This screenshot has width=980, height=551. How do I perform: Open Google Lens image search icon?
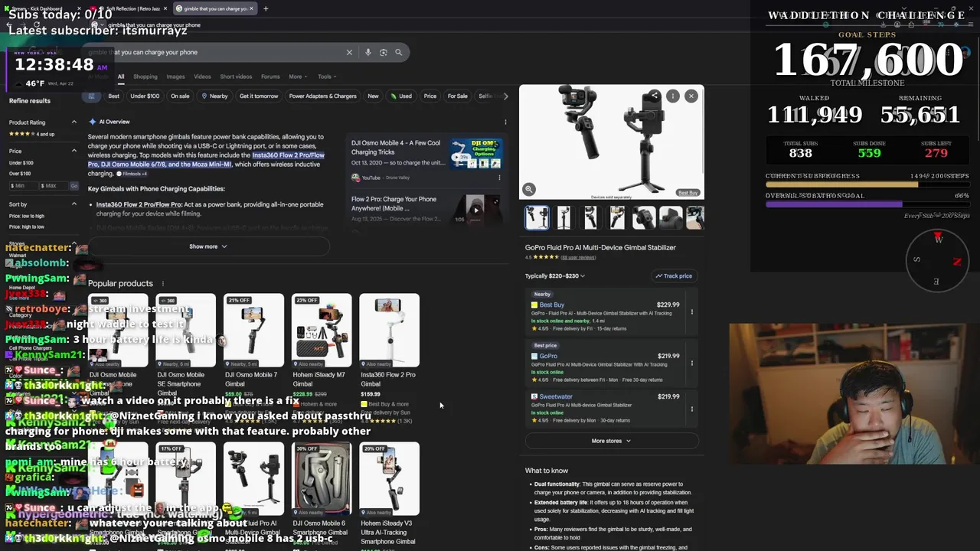click(x=384, y=52)
